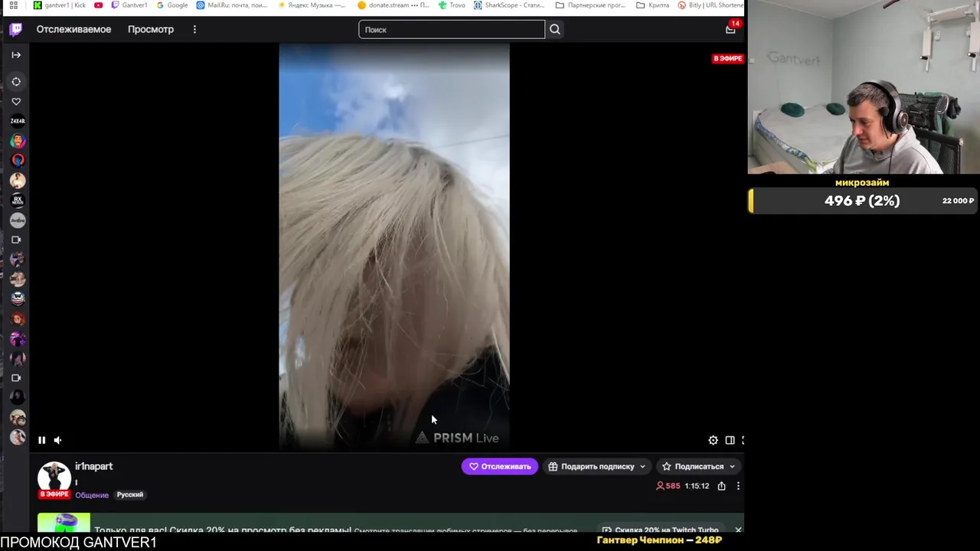980x551 pixels.
Task: Open the channel options dots under Подписаться
Action: tap(738, 486)
